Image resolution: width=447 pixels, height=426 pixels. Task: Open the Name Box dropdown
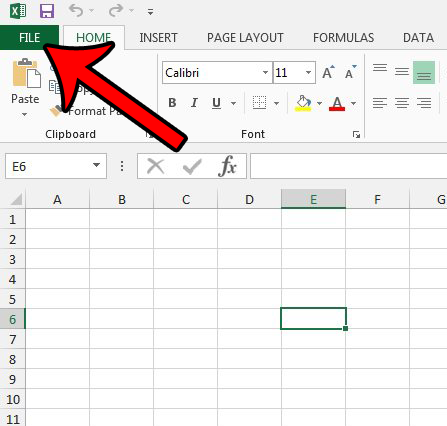96,165
